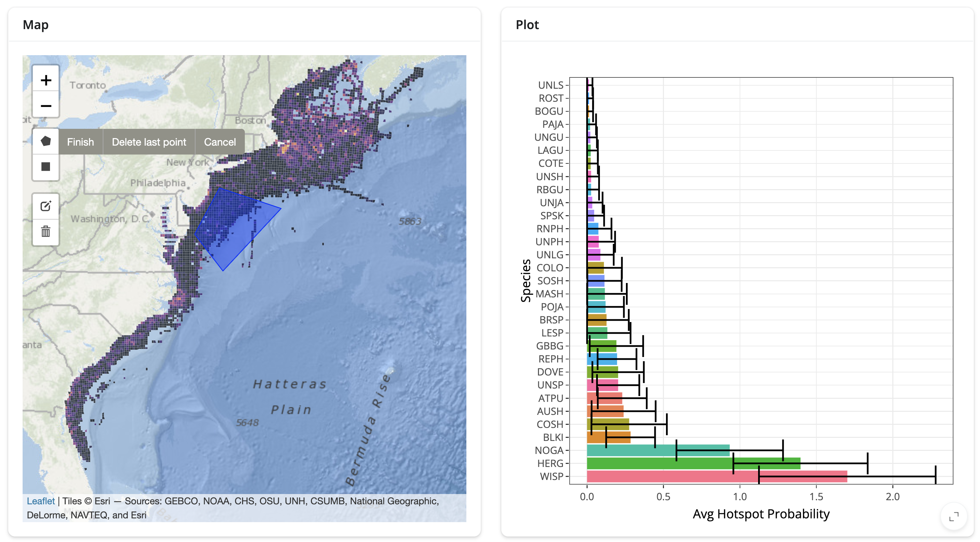Click the WISP bar in plot
The image size is (980, 542).
coord(717,477)
